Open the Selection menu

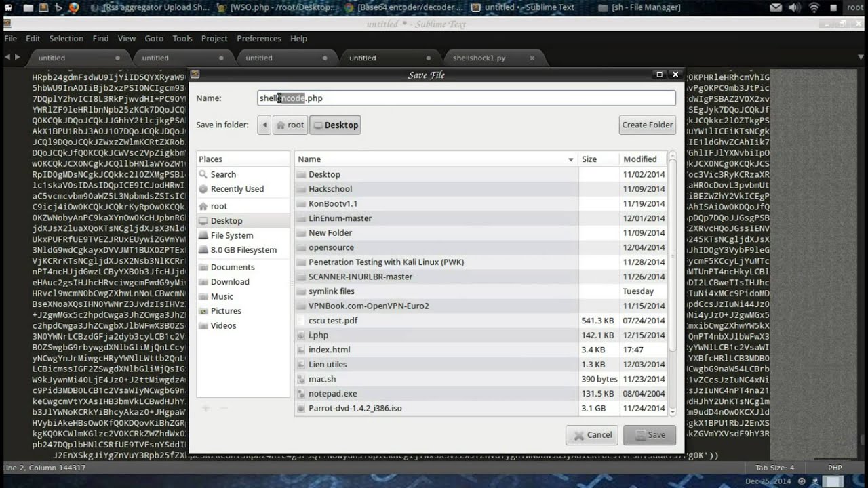(66, 39)
